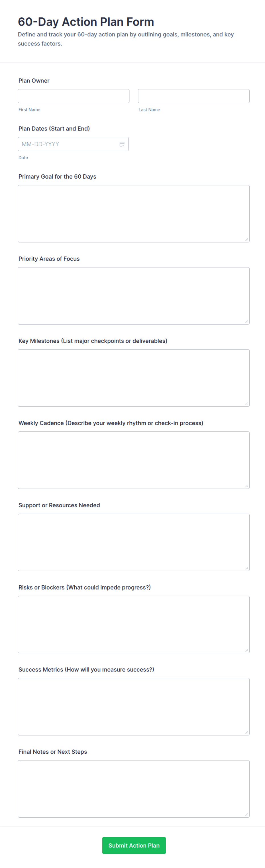Screen dimensions: 265x868
Task: Click resize grip on Weekly Cadence box
Action: (247, 486)
